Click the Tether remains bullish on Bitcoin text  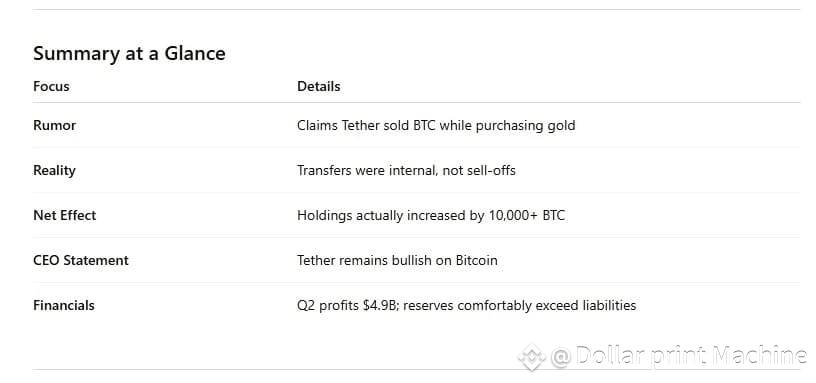[397, 260]
